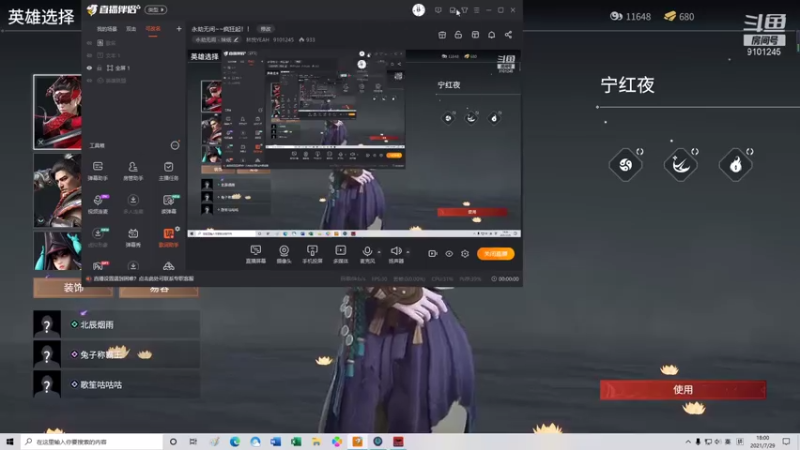The height and width of the screenshot is (450, 800).
Task: Open the tool with the purple badge
Action: 97,204
